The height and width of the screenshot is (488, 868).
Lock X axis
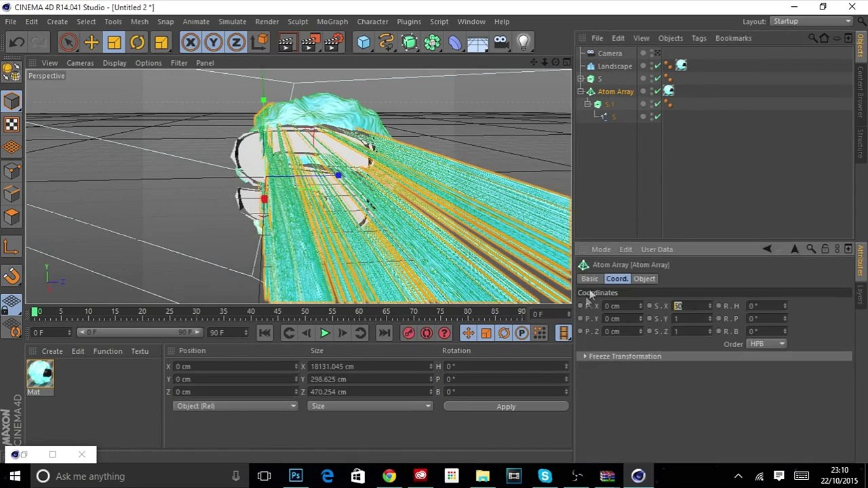(191, 43)
